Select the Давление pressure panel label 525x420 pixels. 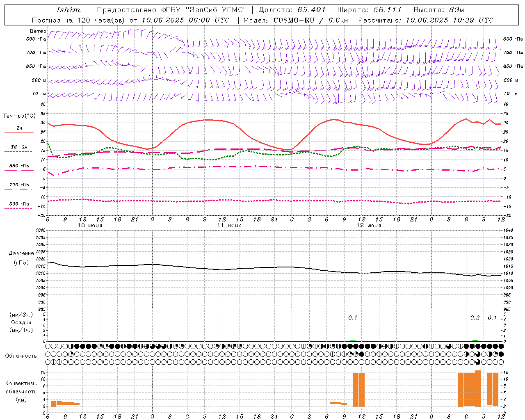(x=21, y=253)
